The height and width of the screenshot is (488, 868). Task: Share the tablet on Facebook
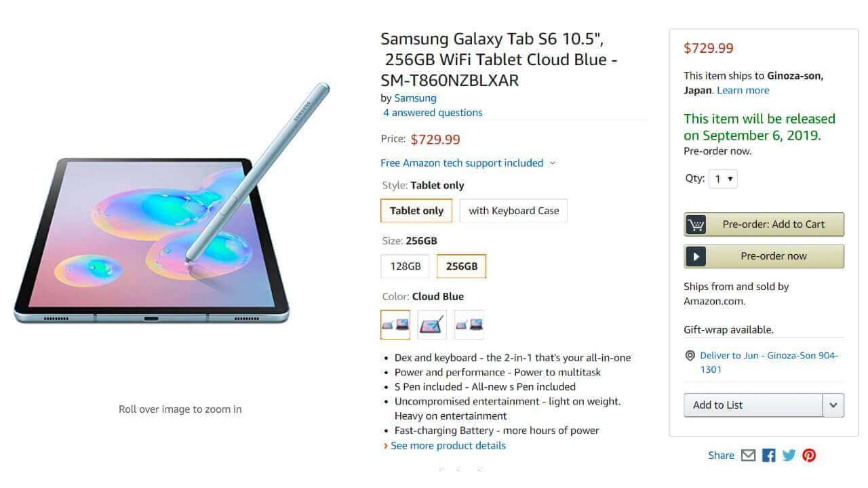[x=768, y=455]
